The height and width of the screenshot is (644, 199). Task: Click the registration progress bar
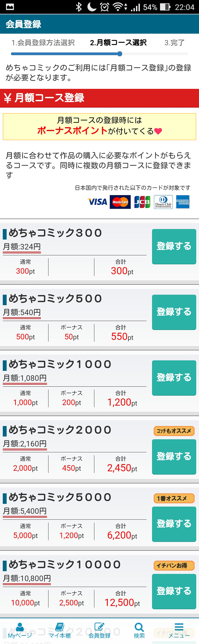tap(99, 54)
